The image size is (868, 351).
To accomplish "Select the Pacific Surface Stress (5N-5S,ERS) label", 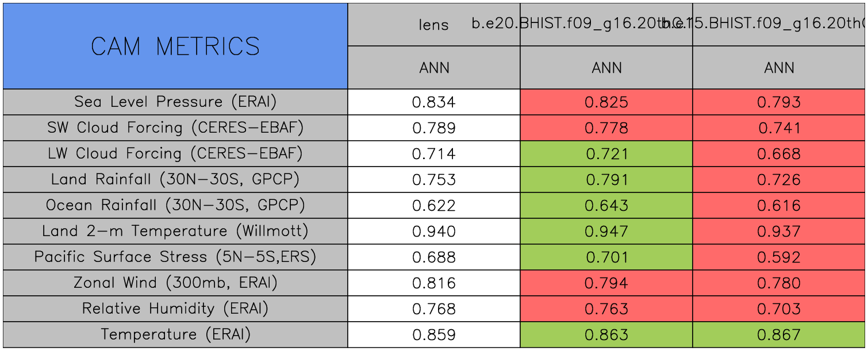I will pyautogui.click(x=175, y=257).
